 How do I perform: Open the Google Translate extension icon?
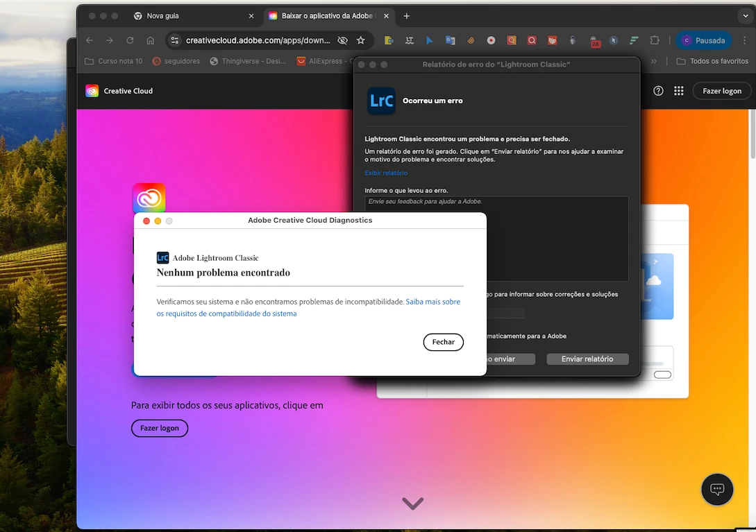click(451, 40)
